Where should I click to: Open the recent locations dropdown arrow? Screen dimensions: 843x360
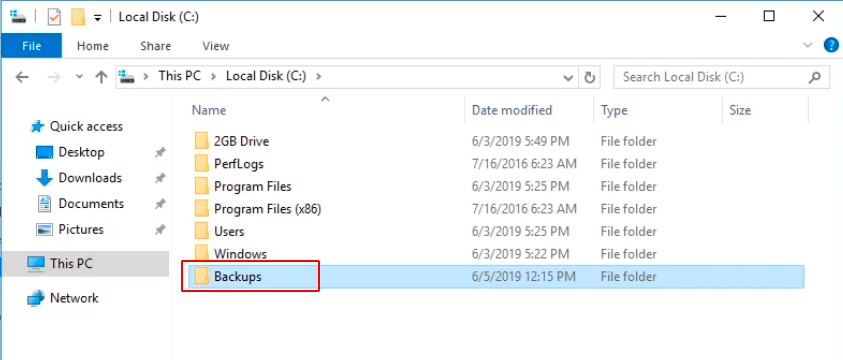click(x=80, y=77)
